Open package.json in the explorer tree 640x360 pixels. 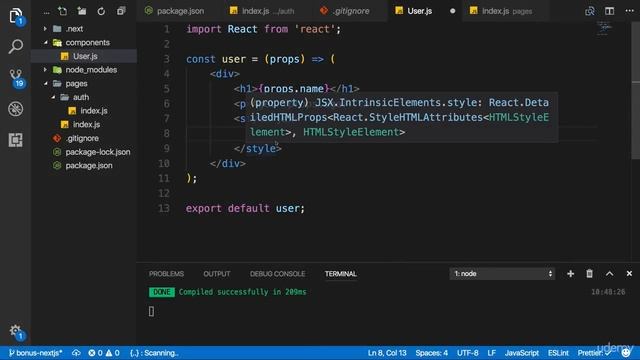(89, 166)
